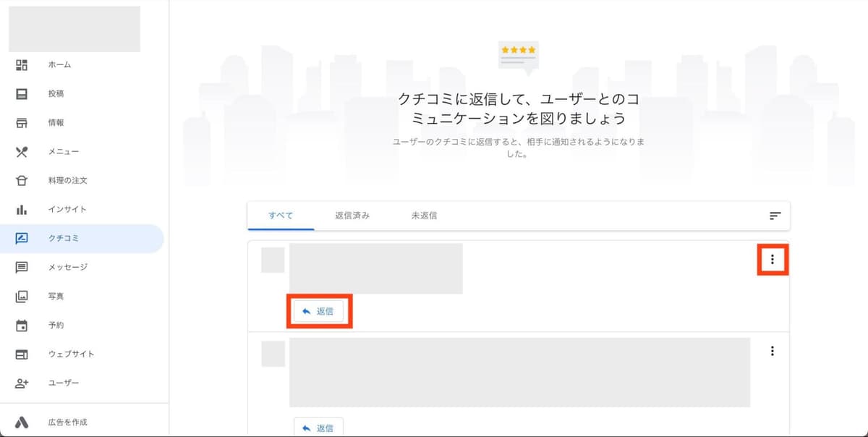Click 返信 button on the second review
The width and height of the screenshot is (868, 437).
318,428
